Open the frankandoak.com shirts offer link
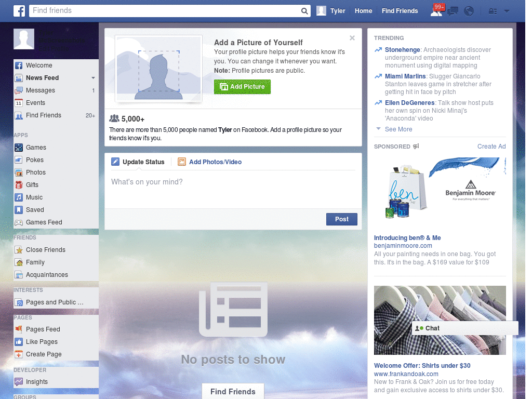Screen dimensions: 532x399 pyautogui.click(x=422, y=365)
